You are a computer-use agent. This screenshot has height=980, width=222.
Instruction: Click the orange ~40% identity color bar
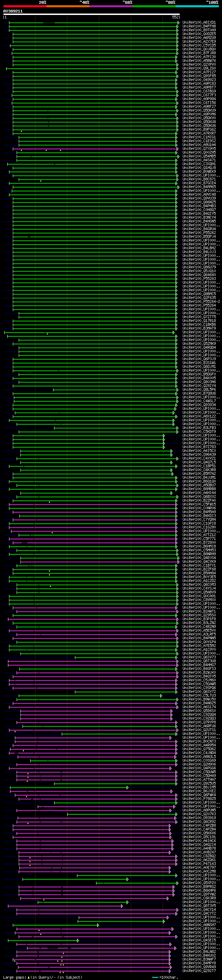click(68, 6)
